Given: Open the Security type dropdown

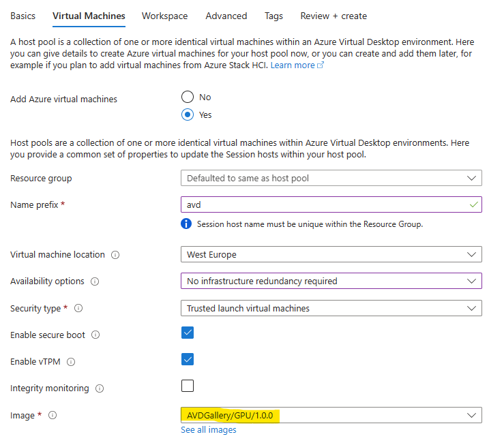Looking at the screenshot, I should click(x=331, y=308).
